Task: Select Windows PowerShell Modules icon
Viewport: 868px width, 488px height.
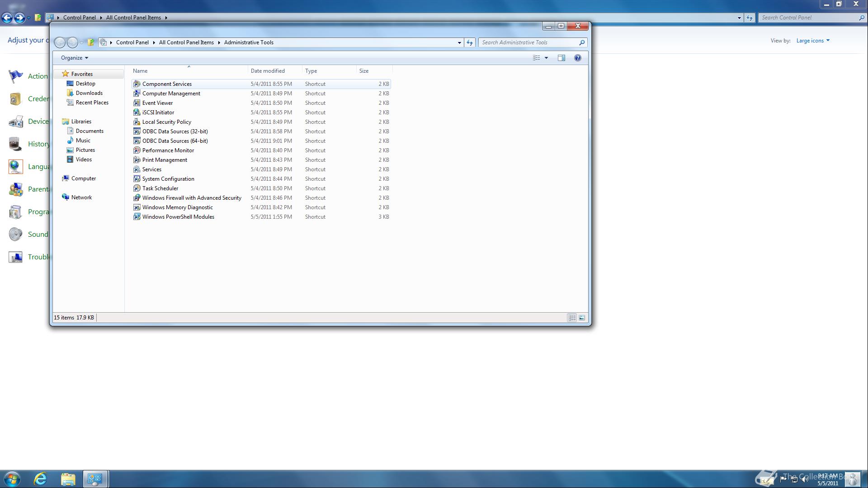Action: (137, 217)
